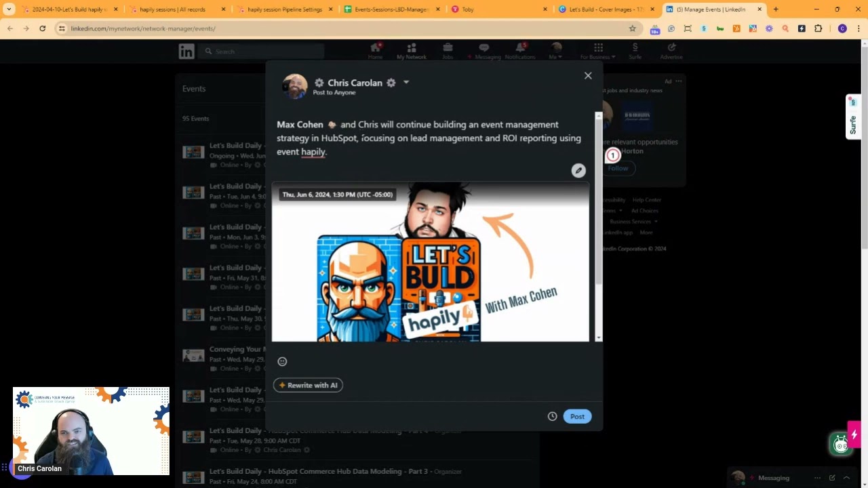Screen dimensions: 868x488
Task: Go to LinkedIn Home
Action: [375, 51]
